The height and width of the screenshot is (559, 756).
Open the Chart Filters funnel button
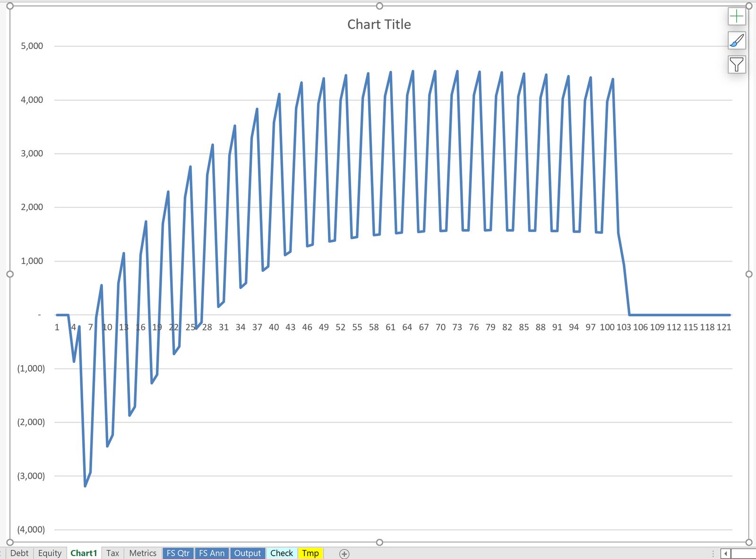[736, 65]
